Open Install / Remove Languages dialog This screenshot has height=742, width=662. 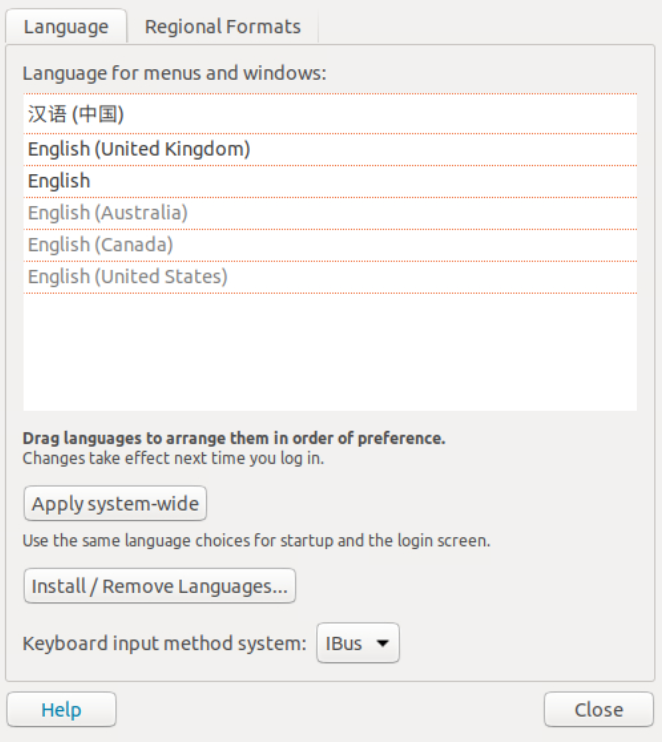point(160,586)
